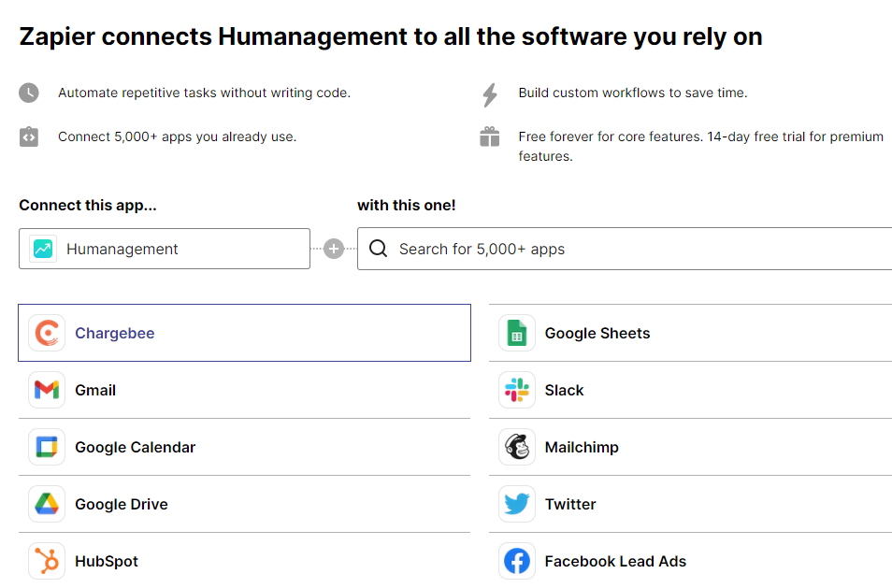Open the Gmail integration link
Viewport: 892px width, 588px height.
[x=245, y=390]
